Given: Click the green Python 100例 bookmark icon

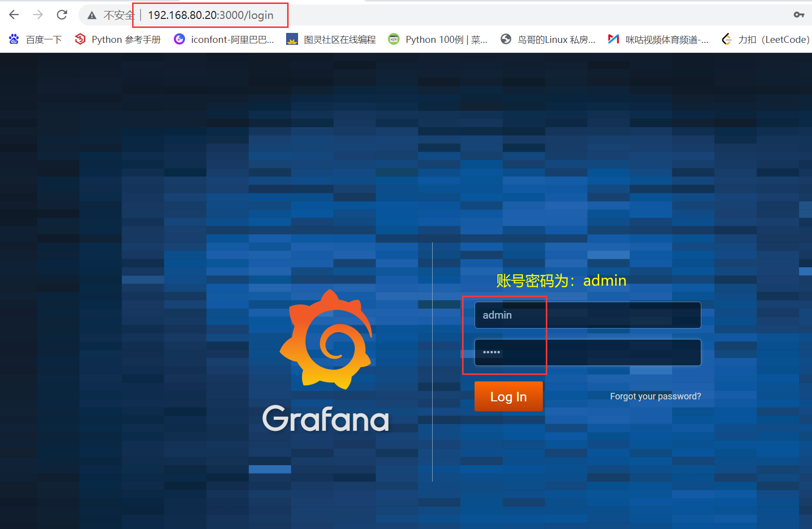Looking at the screenshot, I should (394, 39).
